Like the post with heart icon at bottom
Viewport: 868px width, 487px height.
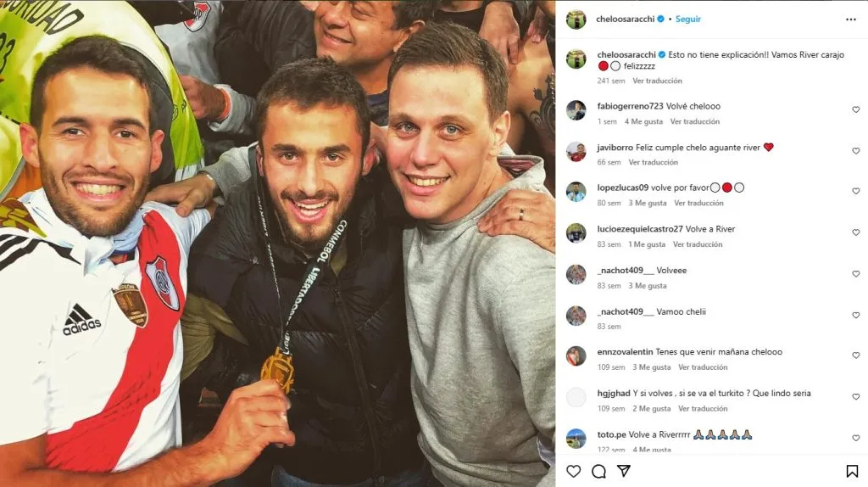(574, 471)
